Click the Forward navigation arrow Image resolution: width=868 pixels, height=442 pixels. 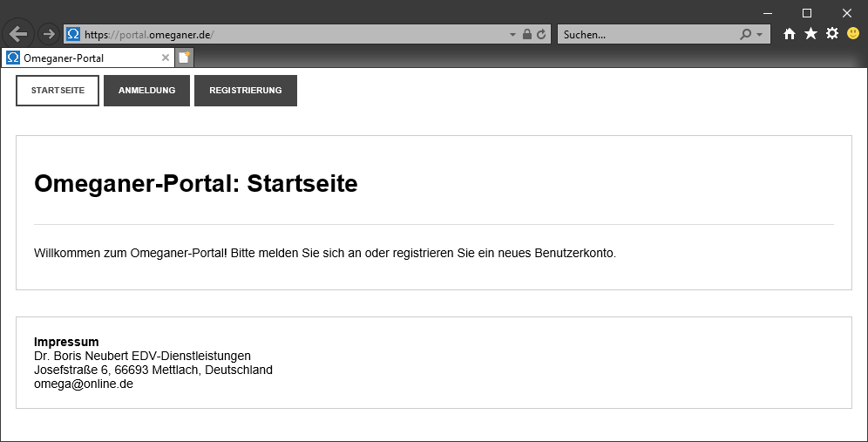tap(49, 34)
